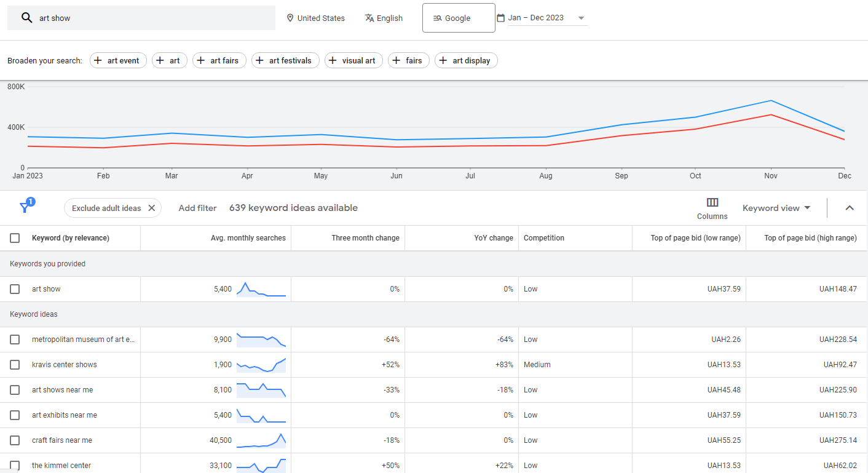
Task: Open the date range dropdown arrow
Action: pyautogui.click(x=581, y=18)
